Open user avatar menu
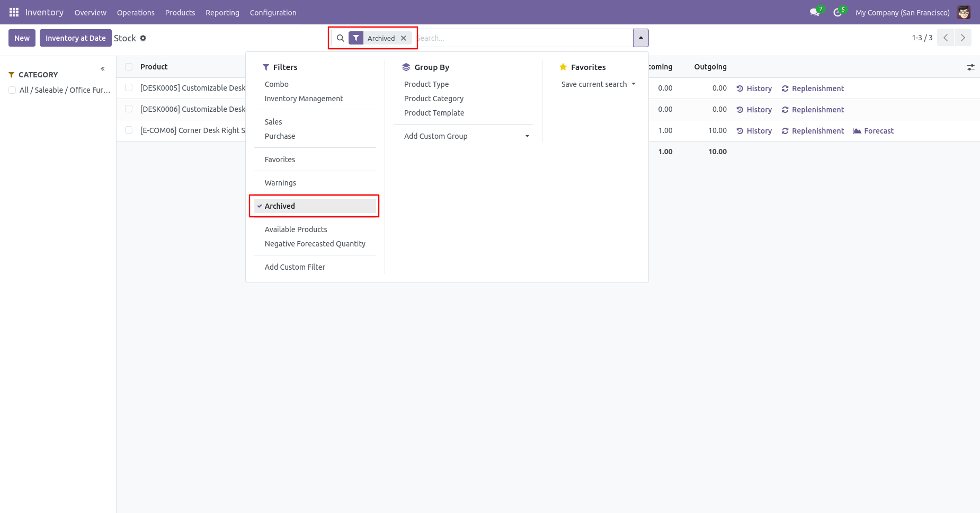 click(964, 12)
